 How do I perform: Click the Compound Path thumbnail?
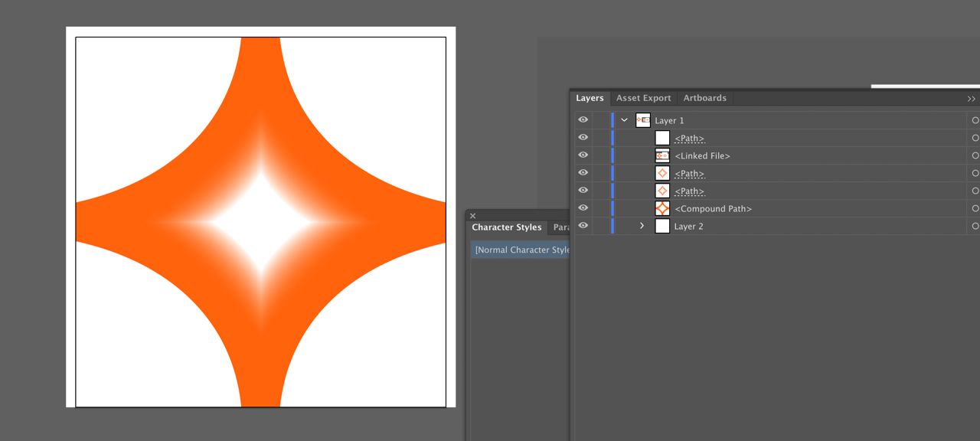pos(662,208)
